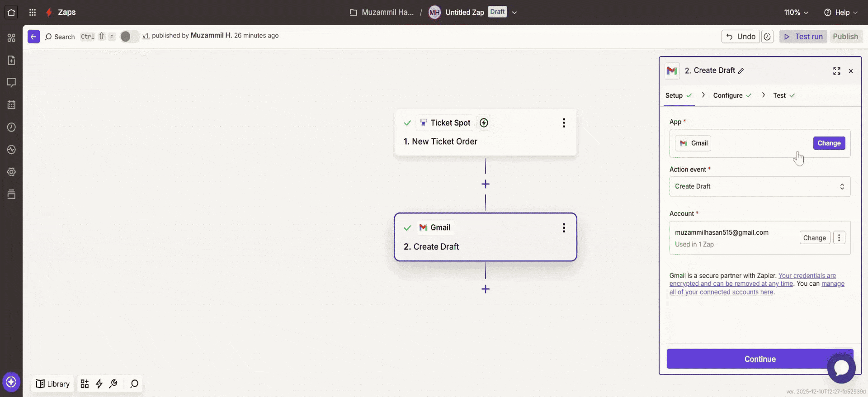The height and width of the screenshot is (397, 868).
Task: Open Search in the editor toolbar
Action: 60,37
